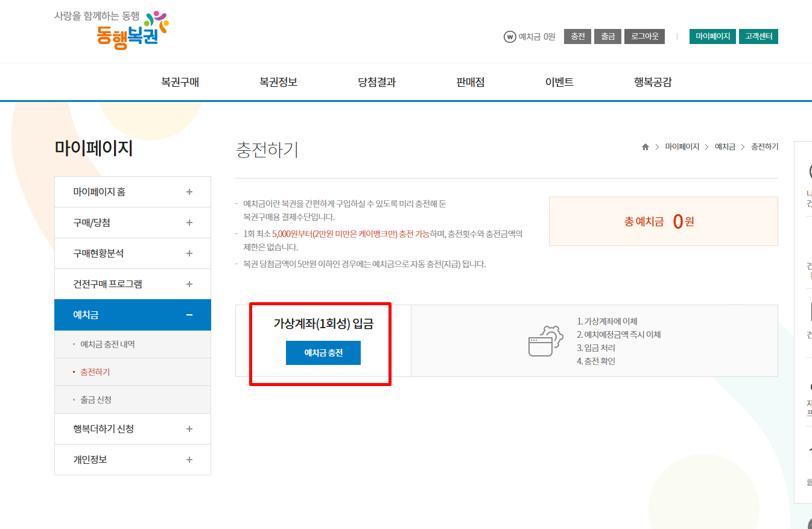The width and height of the screenshot is (812, 529).
Task: Click 마이페이지 breadcrumb link
Action: 682,147
